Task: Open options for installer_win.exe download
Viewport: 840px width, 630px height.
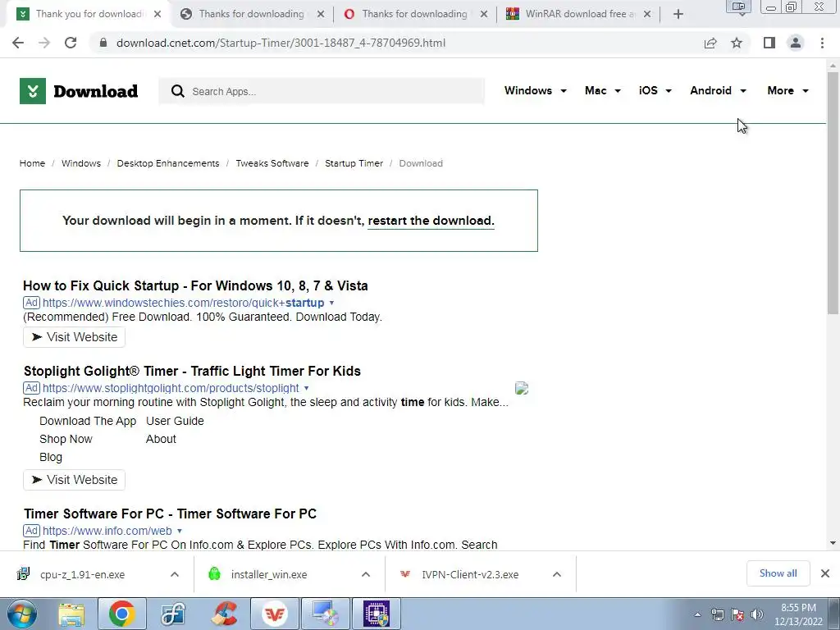Action: [366, 574]
